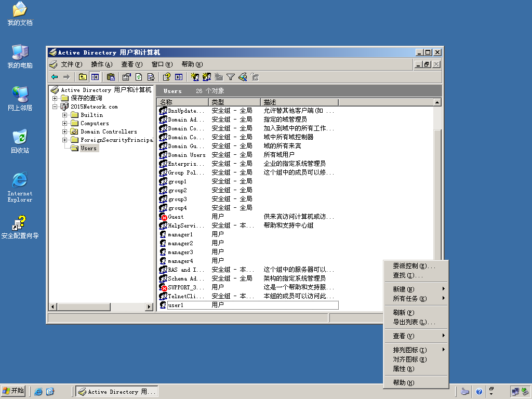Select the TelnetCli... group entry
This screenshot has width=532, height=399.
tap(248, 296)
